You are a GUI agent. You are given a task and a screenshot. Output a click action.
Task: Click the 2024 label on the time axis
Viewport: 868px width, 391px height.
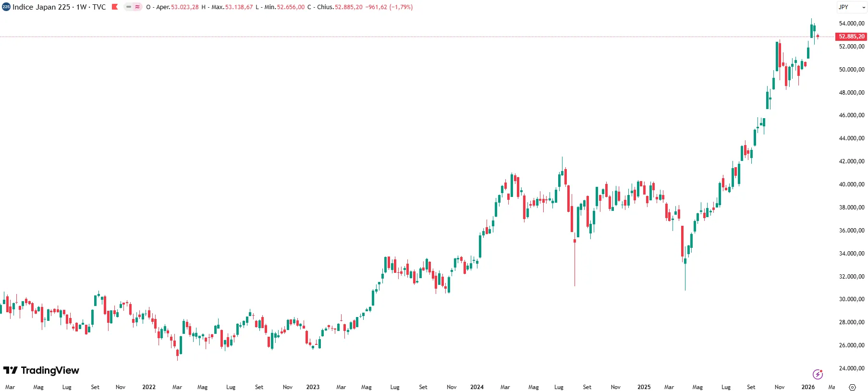click(477, 387)
